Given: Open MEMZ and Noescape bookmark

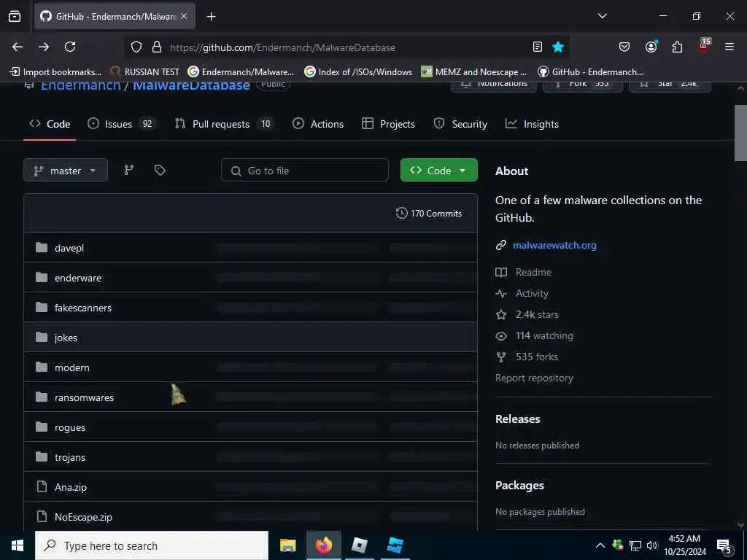Looking at the screenshot, I should [x=474, y=72].
